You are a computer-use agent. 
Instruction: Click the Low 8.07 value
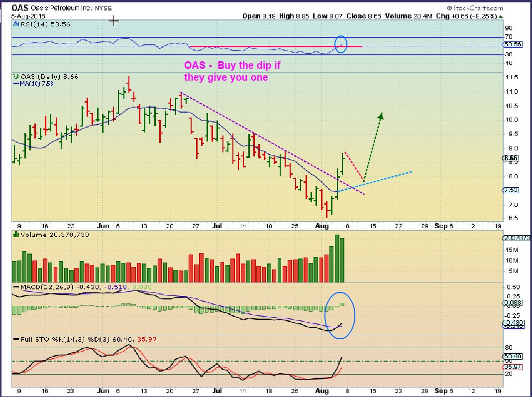(x=327, y=16)
